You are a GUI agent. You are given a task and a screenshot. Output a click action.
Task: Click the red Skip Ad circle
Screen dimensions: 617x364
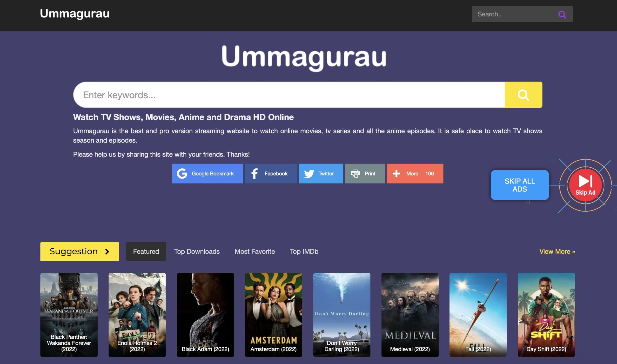tap(586, 185)
